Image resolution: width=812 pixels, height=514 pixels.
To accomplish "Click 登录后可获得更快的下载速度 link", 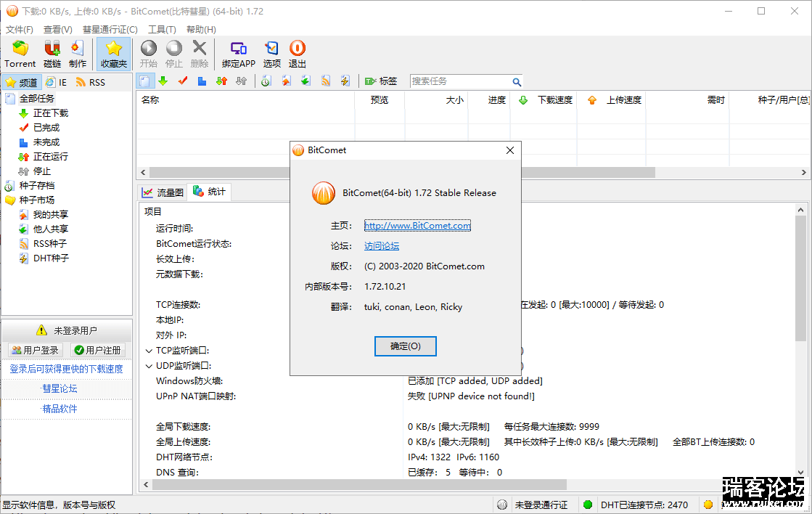I will tap(66, 369).
